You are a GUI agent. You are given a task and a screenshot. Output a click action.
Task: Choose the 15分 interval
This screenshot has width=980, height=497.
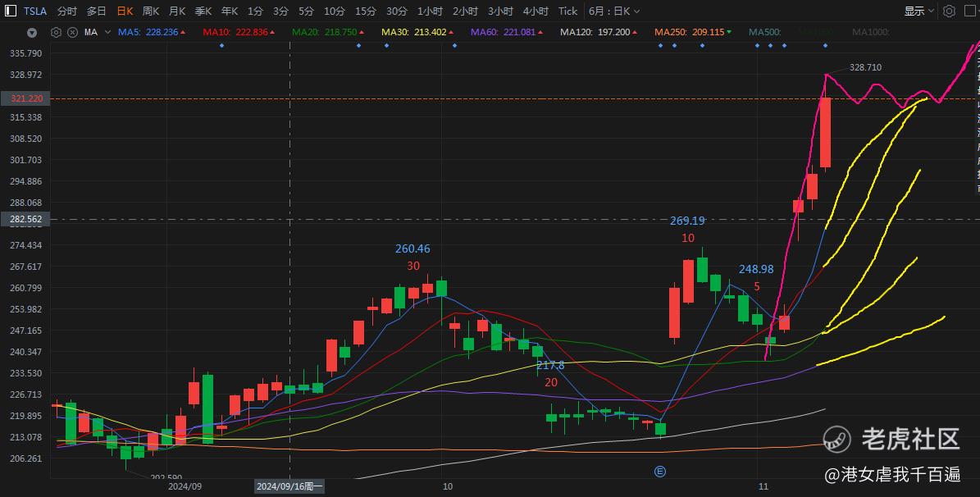(x=366, y=11)
